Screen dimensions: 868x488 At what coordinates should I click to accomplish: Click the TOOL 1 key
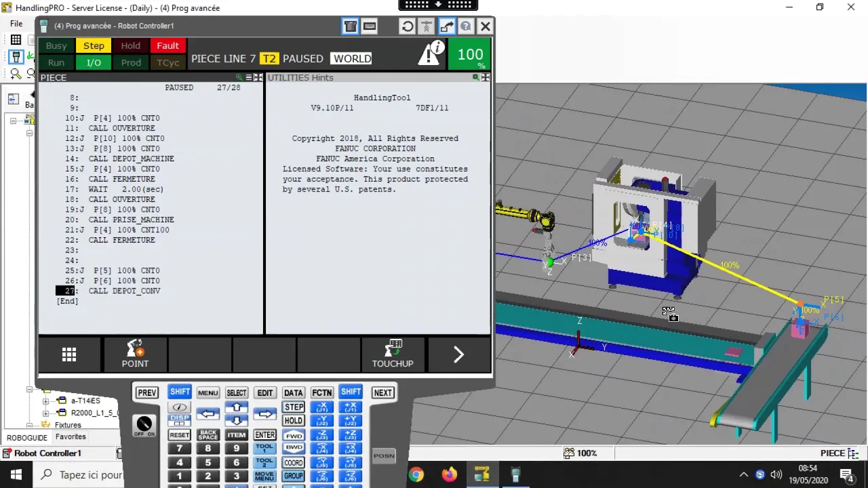tap(265, 448)
